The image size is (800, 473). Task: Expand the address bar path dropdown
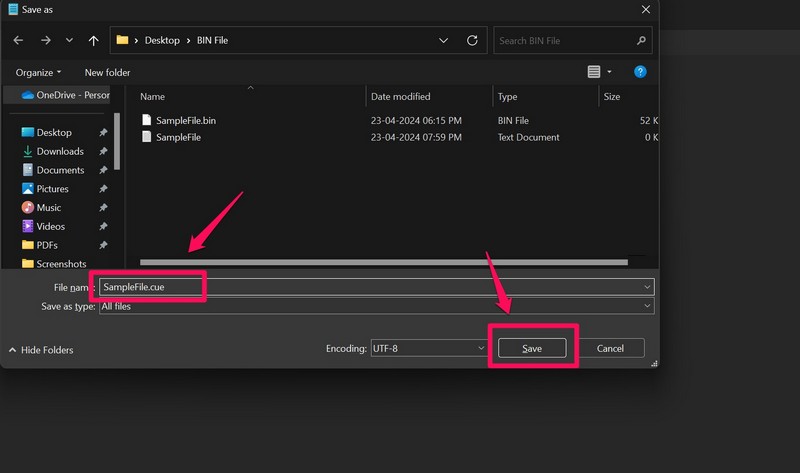pos(444,41)
